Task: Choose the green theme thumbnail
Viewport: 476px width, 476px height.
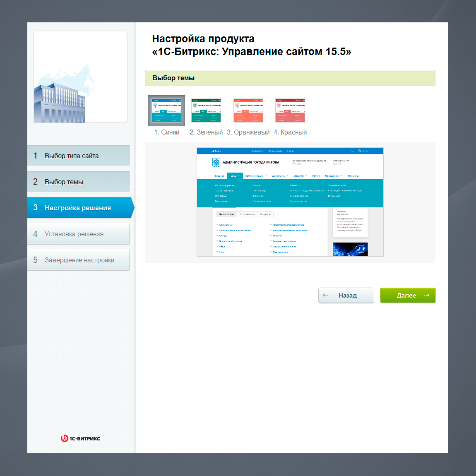Action: (206, 111)
